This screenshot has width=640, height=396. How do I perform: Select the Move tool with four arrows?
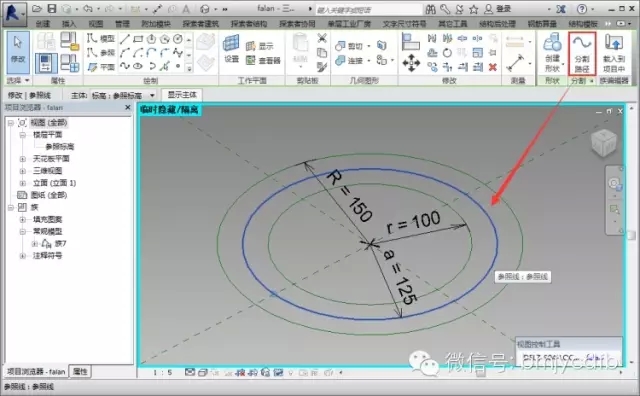pyautogui.click(x=411, y=63)
